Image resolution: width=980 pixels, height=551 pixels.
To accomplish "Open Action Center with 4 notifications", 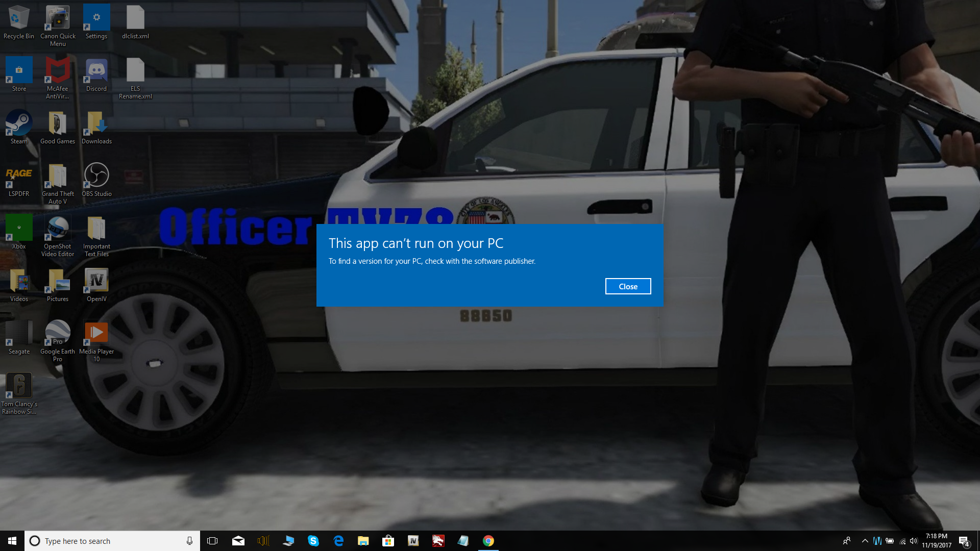I will tap(964, 541).
